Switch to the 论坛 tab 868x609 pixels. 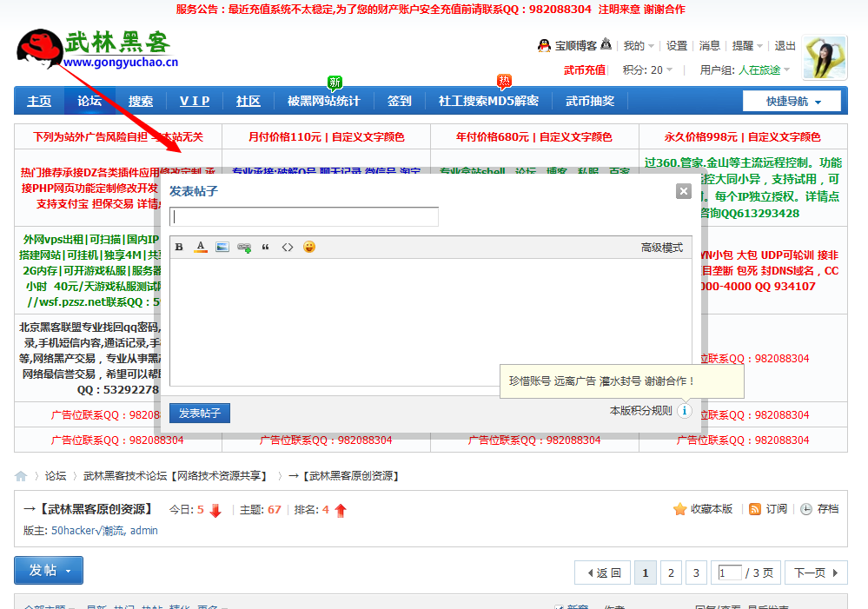coord(89,100)
